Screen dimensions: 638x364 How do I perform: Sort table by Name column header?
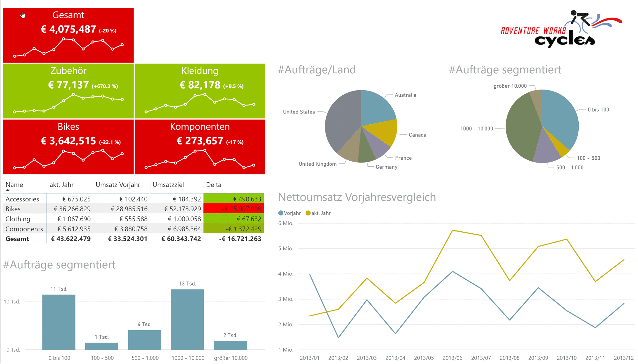click(14, 185)
